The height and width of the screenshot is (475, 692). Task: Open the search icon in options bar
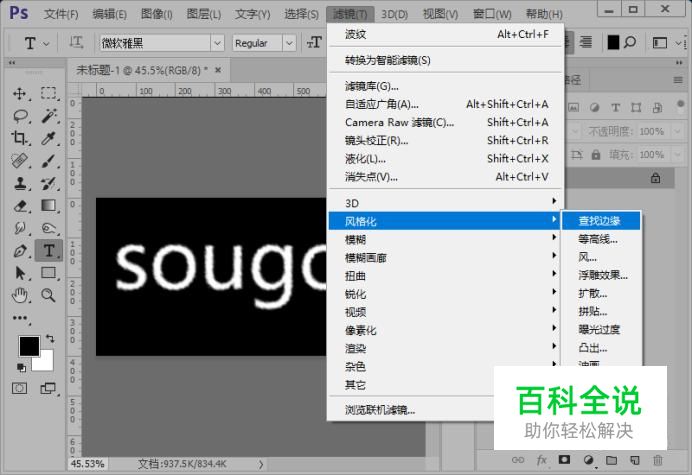pyautogui.click(x=630, y=42)
